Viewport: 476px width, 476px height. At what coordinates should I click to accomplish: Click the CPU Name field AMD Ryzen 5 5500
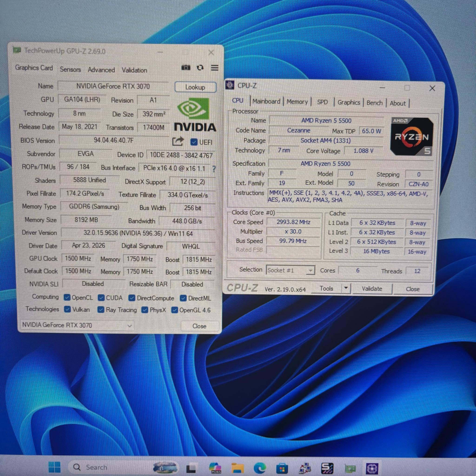tap(326, 121)
